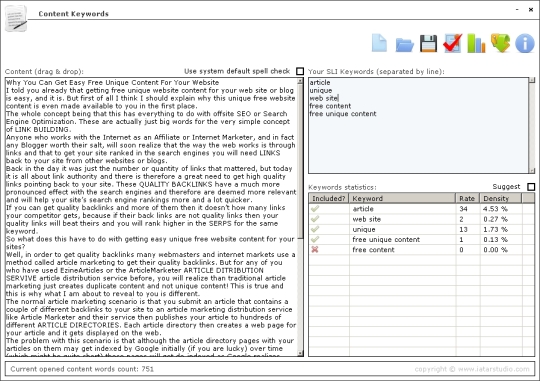Screen dimensions: 540x381
Task: Click the words count 751 status text
Action: pyautogui.click(x=82, y=369)
